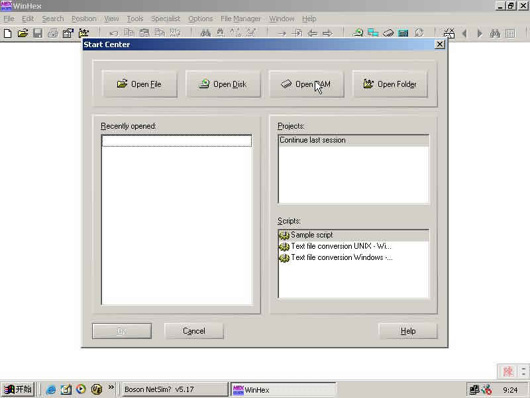This screenshot has width=530, height=398.
Task: Open the Specialist menu
Action: 166,19
